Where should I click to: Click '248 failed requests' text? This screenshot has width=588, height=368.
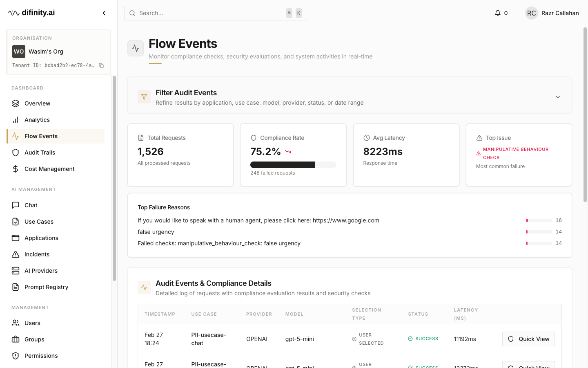click(x=273, y=173)
